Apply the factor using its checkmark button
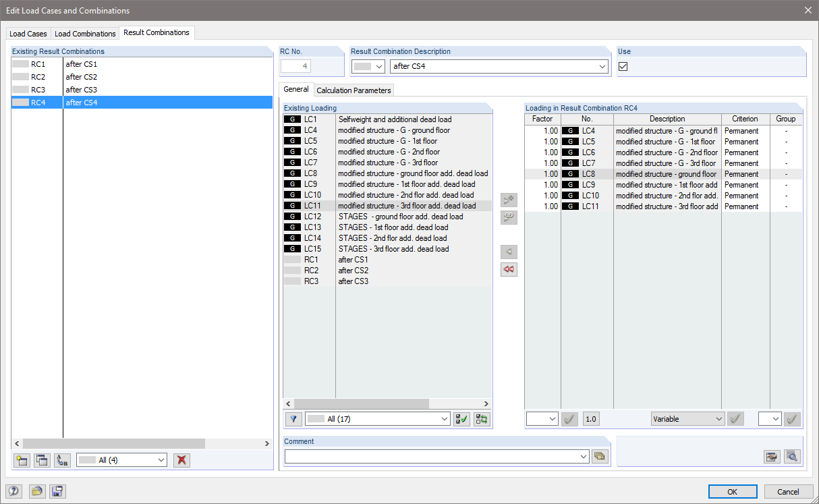Image resolution: width=819 pixels, height=504 pixels. click(x=569, y=419)
